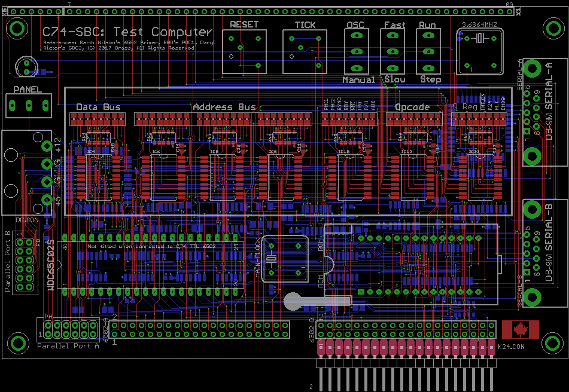
Task: Click the OSC/Manual slide switch
Action: click(x=357, y=52)
